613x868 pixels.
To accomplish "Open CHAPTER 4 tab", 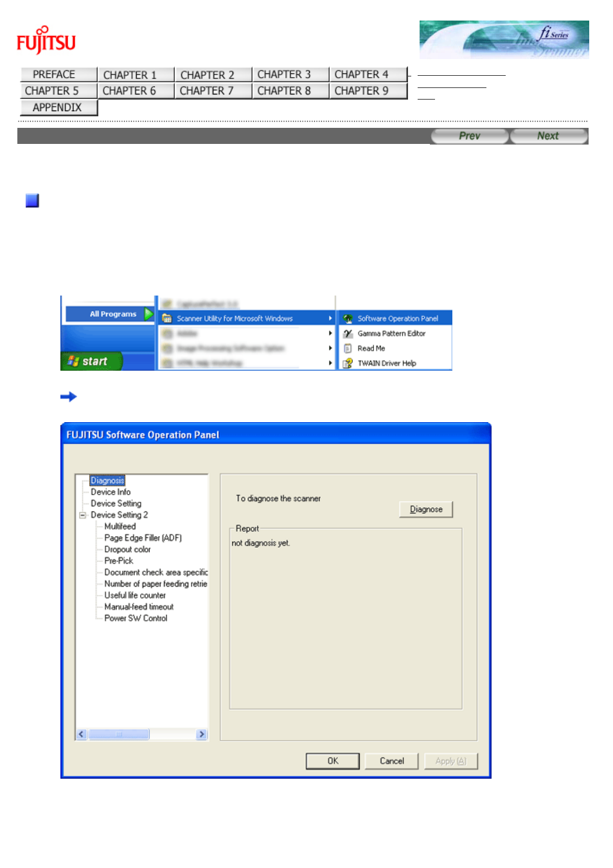I will (x=368, y=75).
